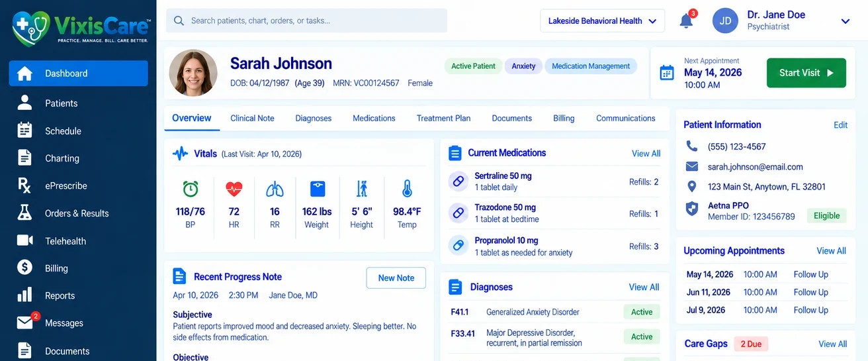
Task: Click the F41.1 Generalized Anxiety Disorder row
Action: 554,312
